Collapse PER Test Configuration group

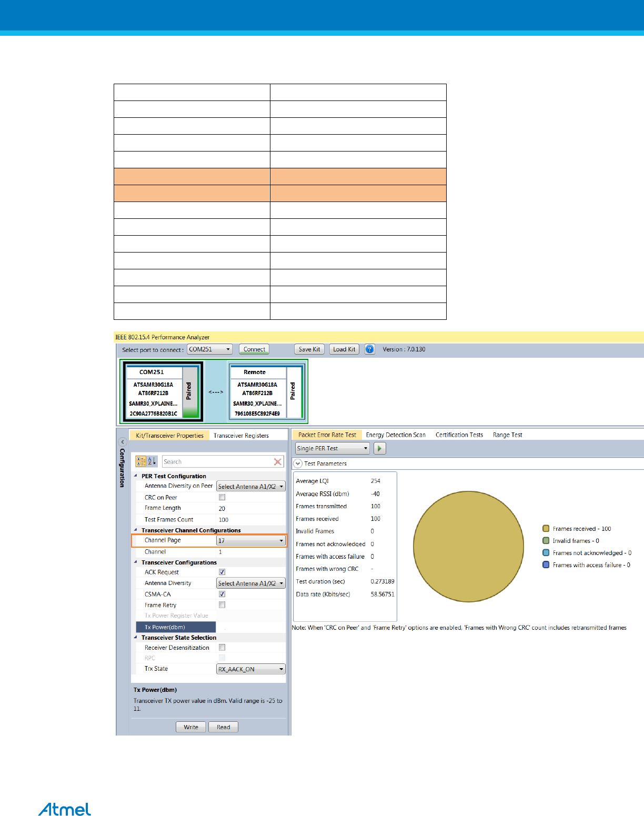pos(136,476)
